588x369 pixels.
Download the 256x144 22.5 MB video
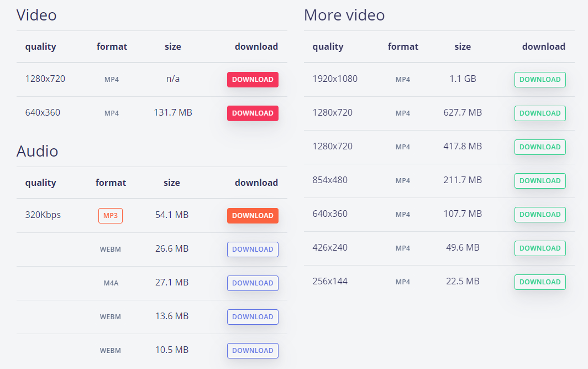pyautogui.click(x=540, y=282)
